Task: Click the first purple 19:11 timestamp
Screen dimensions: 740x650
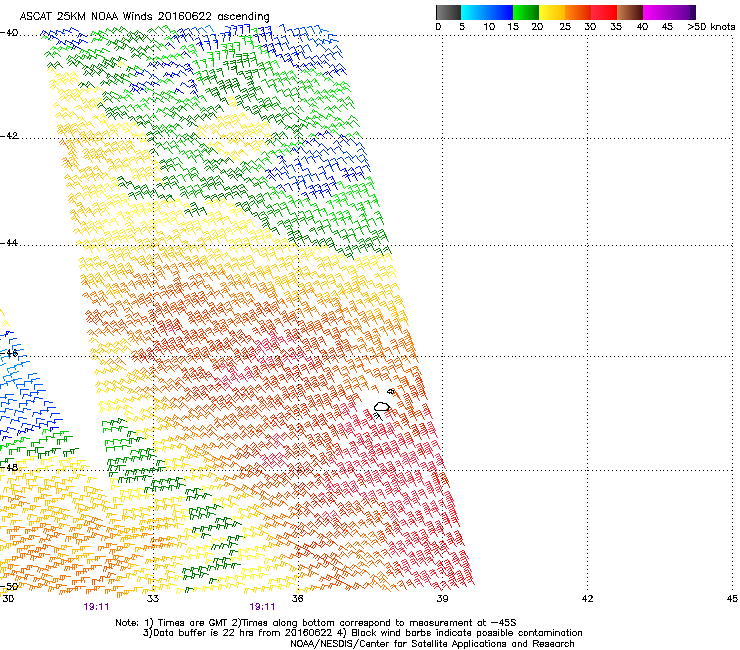Action: [x=96, y=607]
